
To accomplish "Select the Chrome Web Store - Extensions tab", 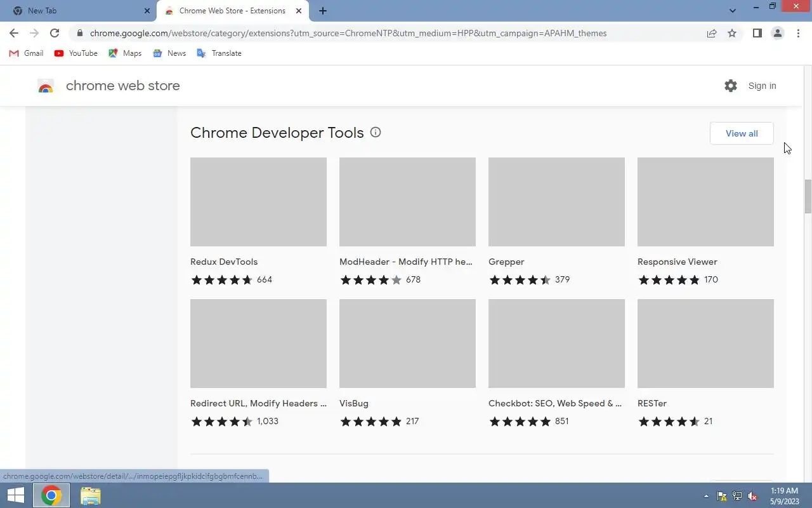I will pyautogui.click(x=232, y=11).
